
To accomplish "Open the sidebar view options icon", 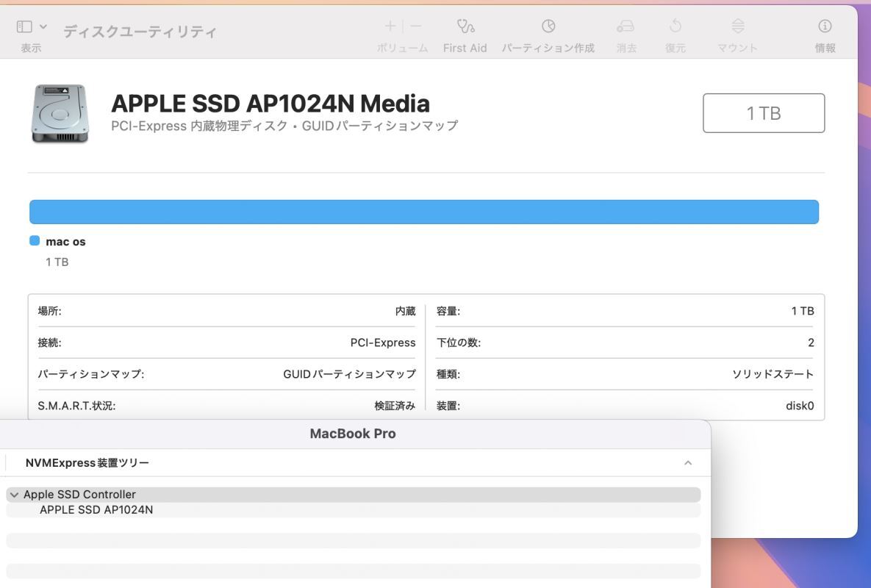I will 24,26.
